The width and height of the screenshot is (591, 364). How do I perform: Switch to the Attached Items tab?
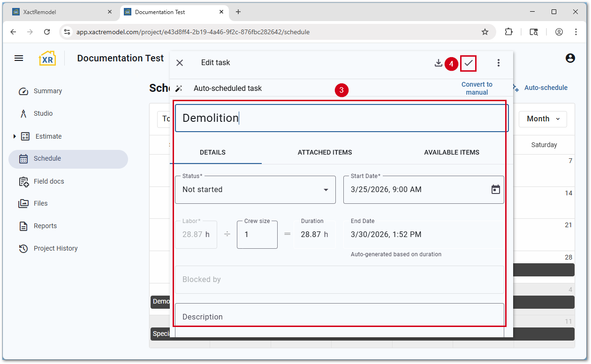tap(325, 152)
